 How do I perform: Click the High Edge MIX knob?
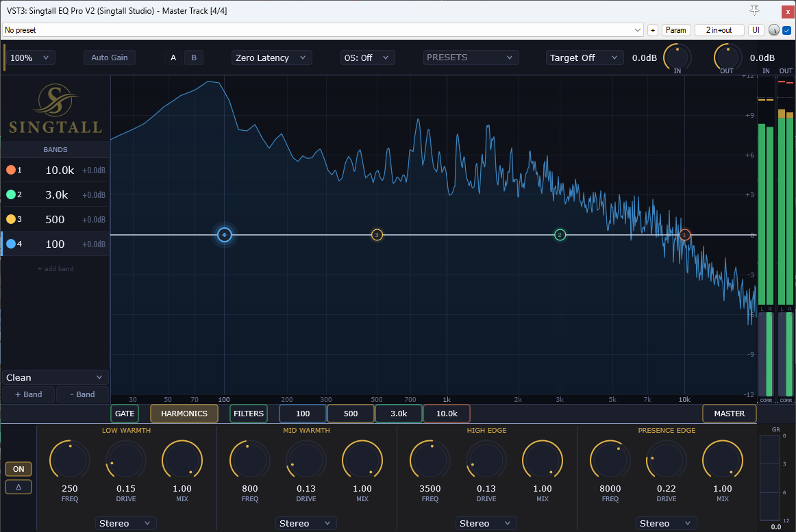(x=543, y=460)
